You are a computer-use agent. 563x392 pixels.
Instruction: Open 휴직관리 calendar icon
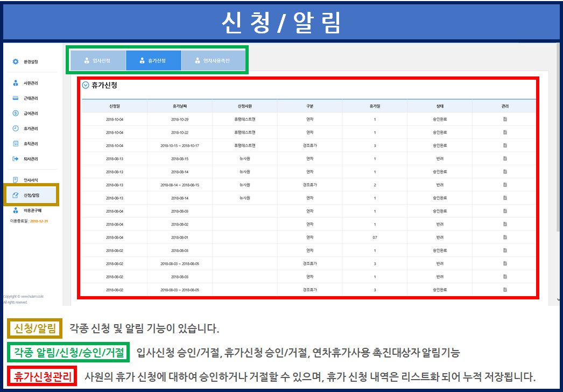[16, 144]
